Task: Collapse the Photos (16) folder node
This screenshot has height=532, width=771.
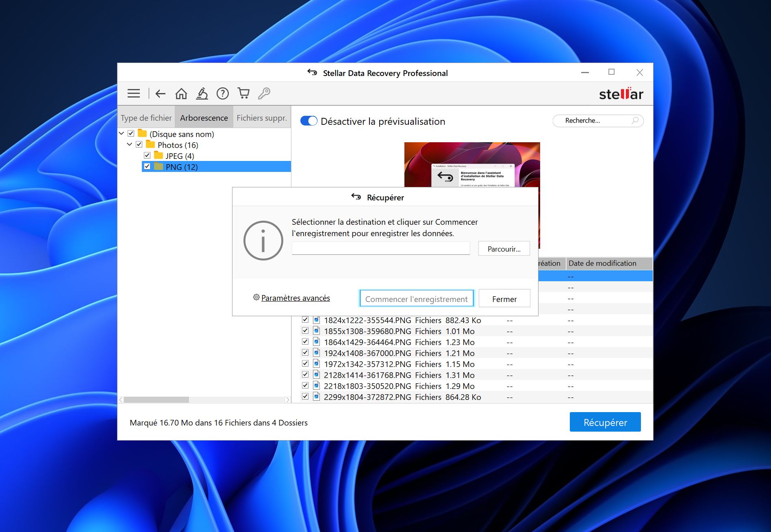Action: [130, 144]
